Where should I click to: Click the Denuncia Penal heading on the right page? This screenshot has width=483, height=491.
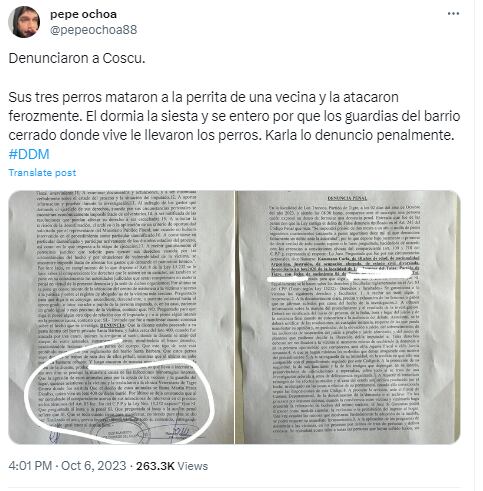coord(347,198)
